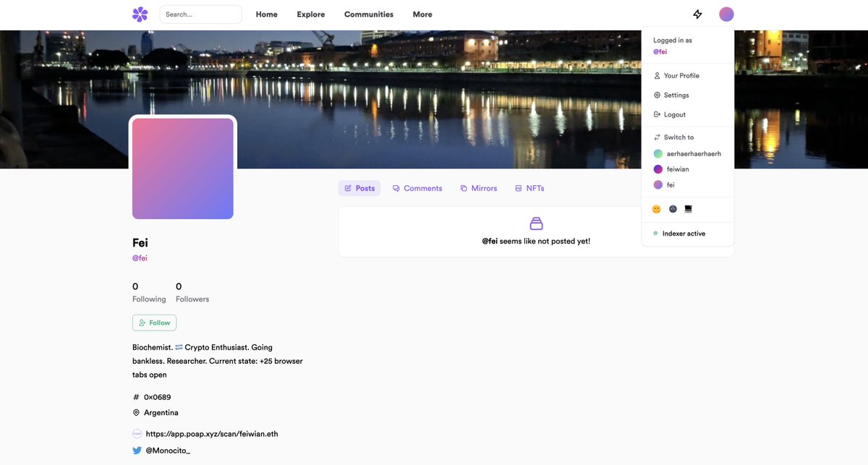The height and width of the screenshot is (465, 868).
Task: Switch to the NFTs tab
Action: [x=529, y=188]
